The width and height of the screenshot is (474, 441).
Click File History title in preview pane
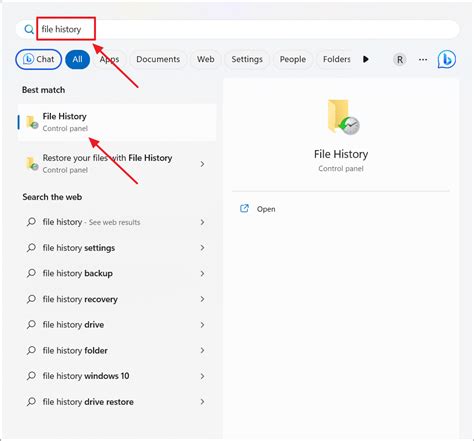(x=341, y=154)
